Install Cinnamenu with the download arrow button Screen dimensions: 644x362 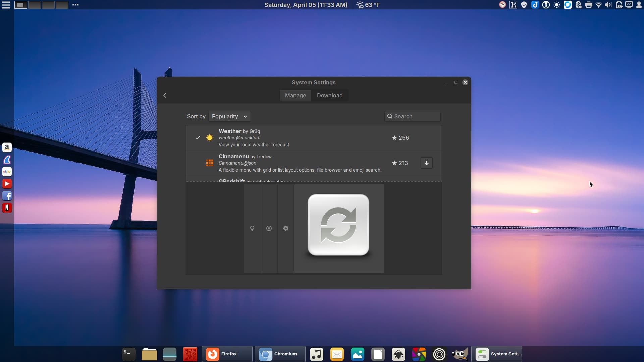426,163
